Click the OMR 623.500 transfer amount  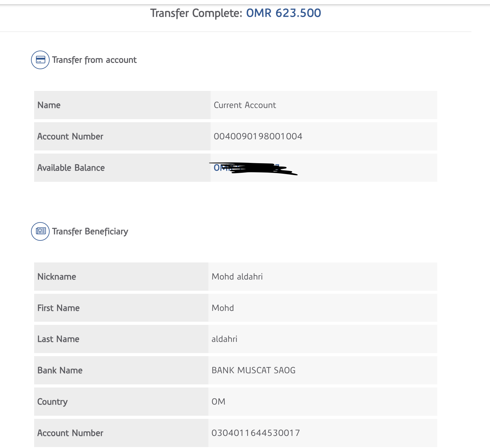[x=283, y=13]
